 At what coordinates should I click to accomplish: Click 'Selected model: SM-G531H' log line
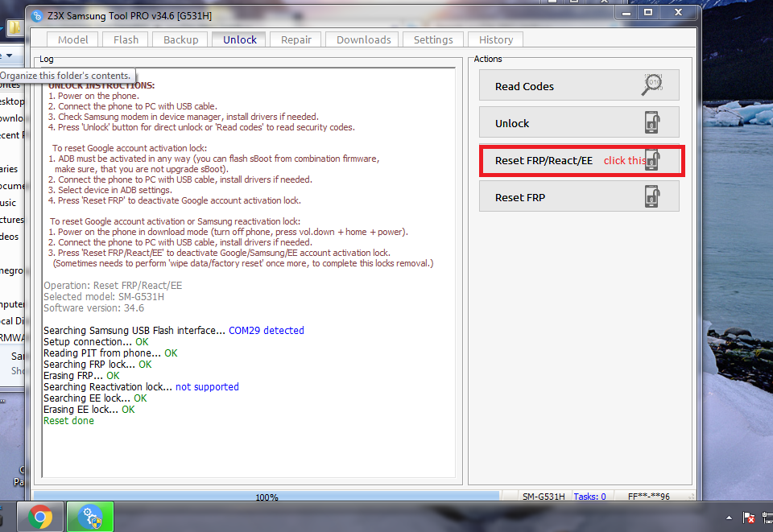click(104, 296)
